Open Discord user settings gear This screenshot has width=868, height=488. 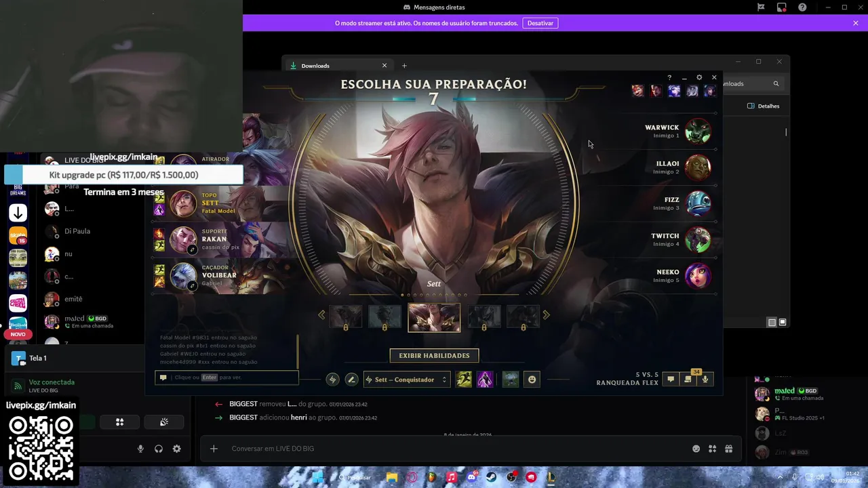pyautogui.click(x=177, y=449)
